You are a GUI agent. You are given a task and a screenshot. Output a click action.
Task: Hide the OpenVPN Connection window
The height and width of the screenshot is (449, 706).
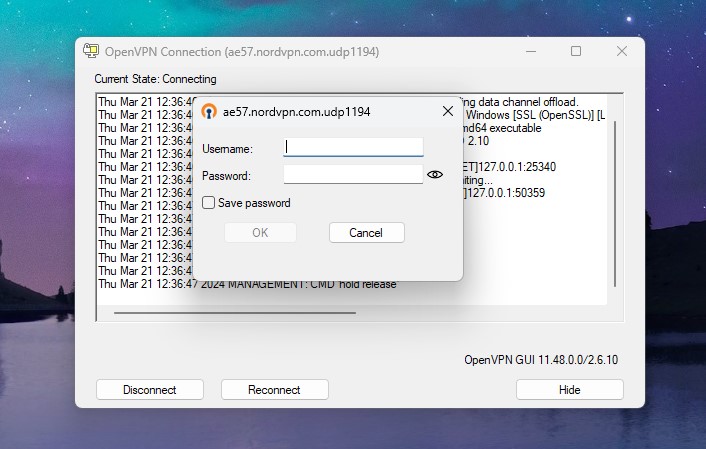(x=570, y=390)
